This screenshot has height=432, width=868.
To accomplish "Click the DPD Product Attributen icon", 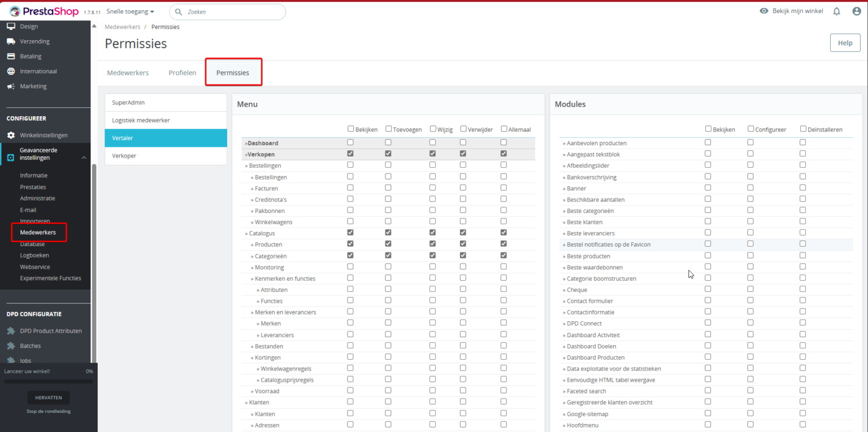I will (x=10, y=330).
